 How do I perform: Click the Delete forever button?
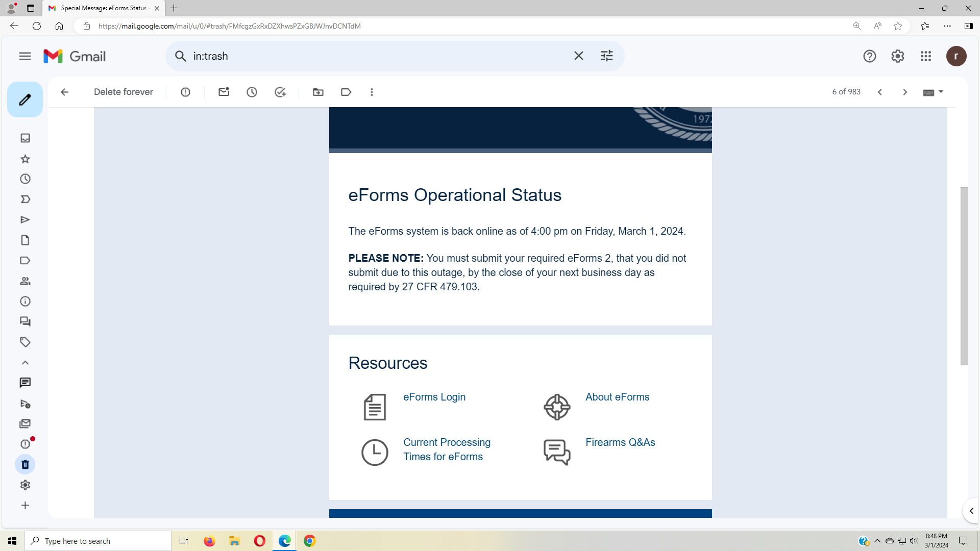coord(123,92)
